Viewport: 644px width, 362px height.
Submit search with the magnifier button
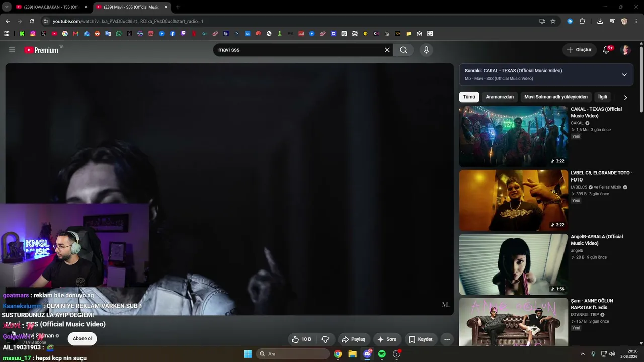tap(404, 50)
